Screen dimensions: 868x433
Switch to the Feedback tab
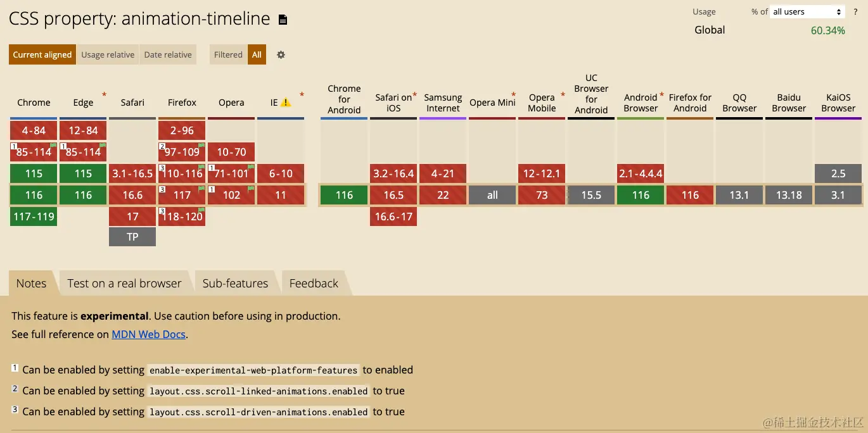(314, 283)
